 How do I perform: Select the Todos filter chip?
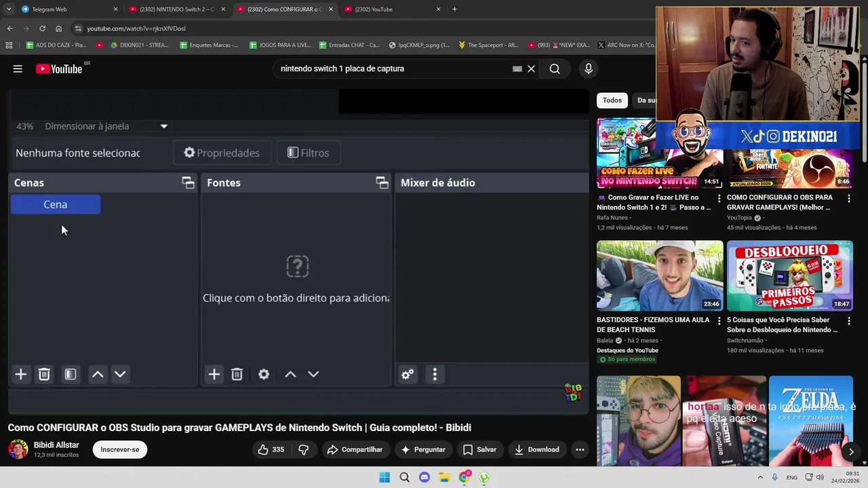point(612,100)
